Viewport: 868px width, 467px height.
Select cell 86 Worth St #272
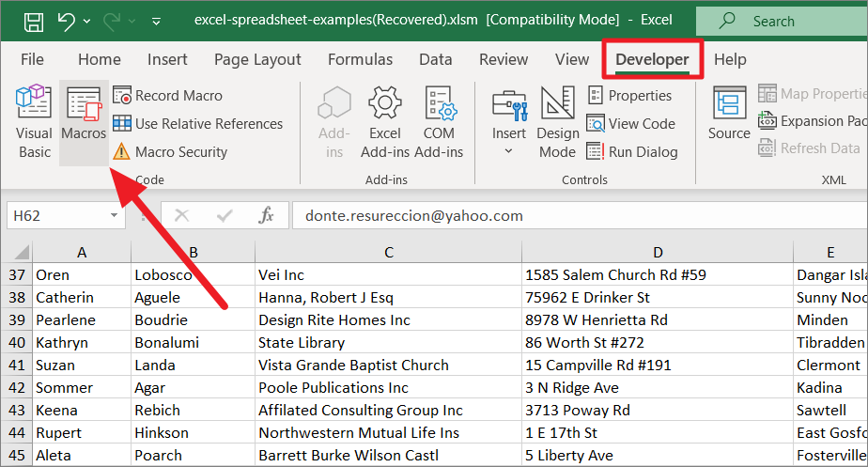[658, 342]
